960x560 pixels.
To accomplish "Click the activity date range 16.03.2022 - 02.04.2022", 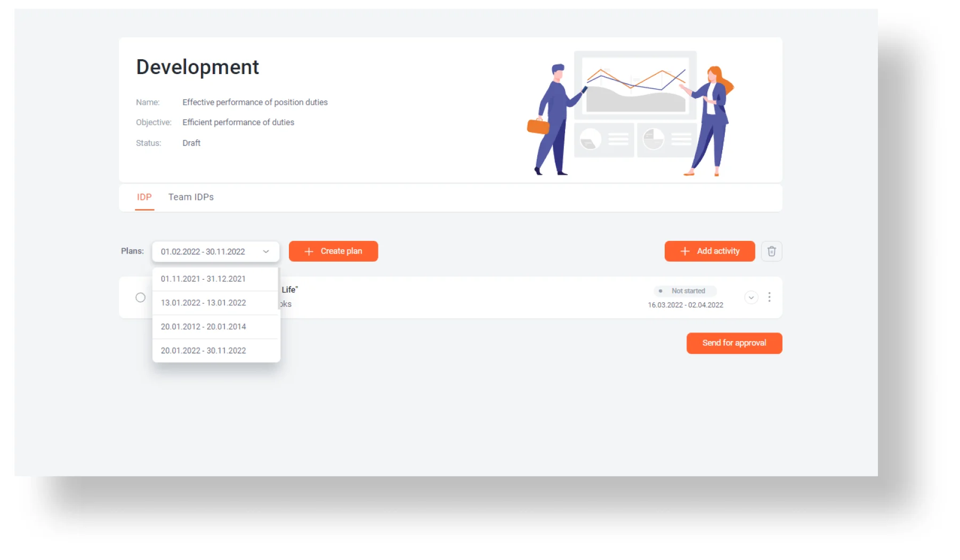I will [x=685, y=305].
